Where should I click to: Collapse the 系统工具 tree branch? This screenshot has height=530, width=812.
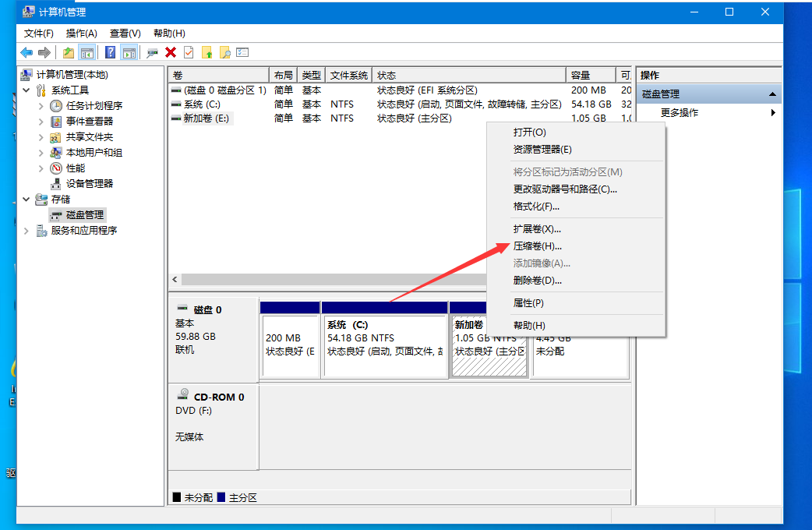click(x=26, y=90)
